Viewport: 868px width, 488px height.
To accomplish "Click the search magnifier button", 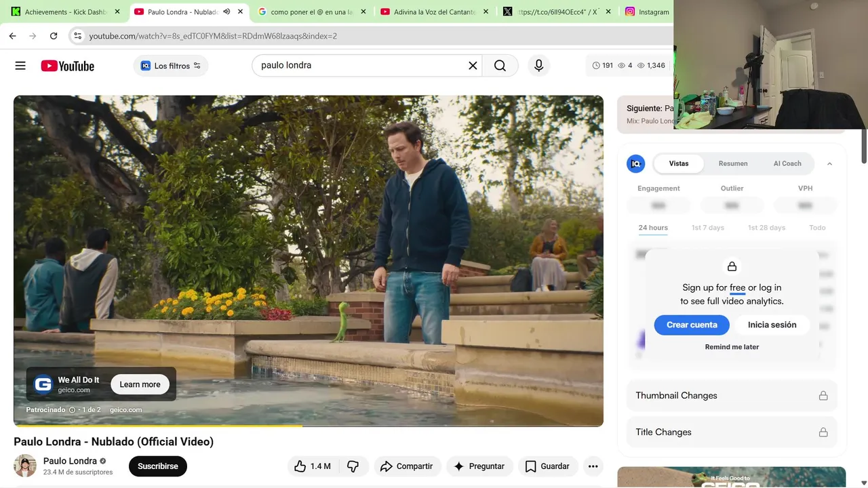I will 500,66.
